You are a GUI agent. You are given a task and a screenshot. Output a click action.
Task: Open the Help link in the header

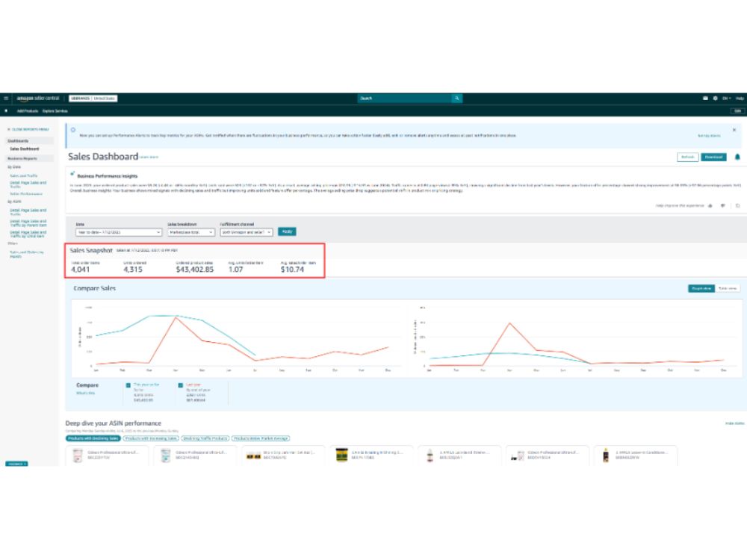coord(740,99)
